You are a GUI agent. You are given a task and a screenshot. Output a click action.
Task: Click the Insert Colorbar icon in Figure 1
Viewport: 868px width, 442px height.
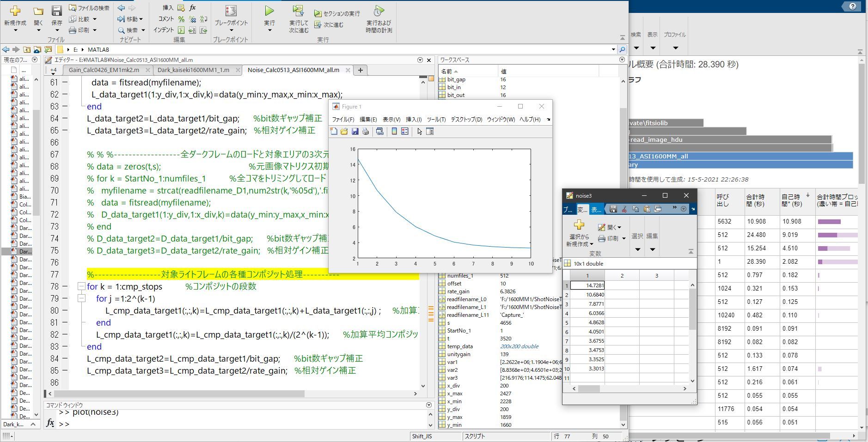[394, 132]
